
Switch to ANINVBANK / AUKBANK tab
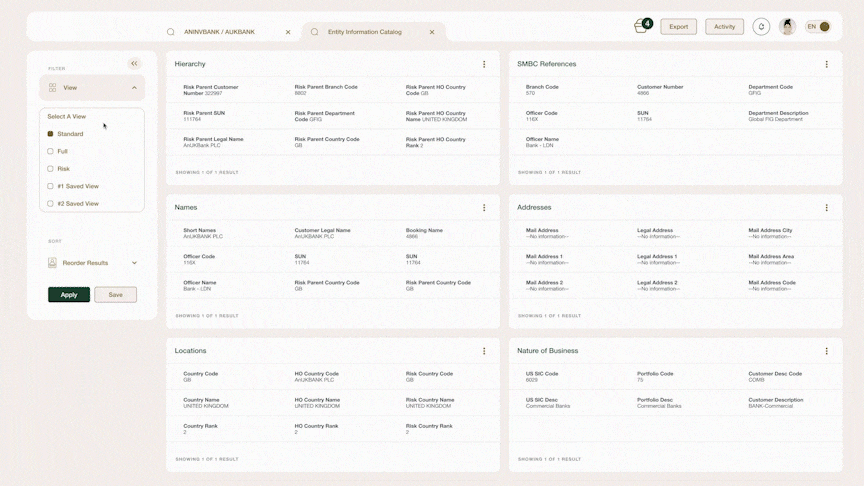click(x=219, y=32)
